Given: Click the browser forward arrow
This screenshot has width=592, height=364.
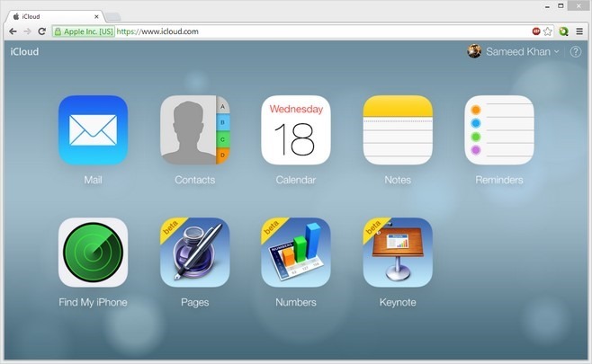Looking at the screenshot, I should point(27,31).
